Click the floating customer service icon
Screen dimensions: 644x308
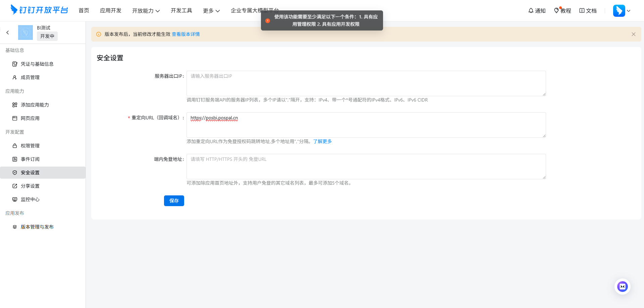coord(622,286)
